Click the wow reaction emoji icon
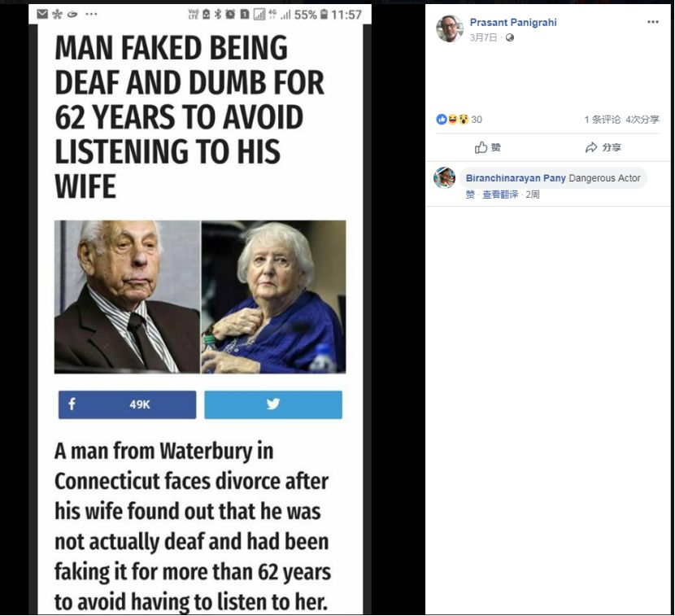The image size is (675, 616). (463, 120)
